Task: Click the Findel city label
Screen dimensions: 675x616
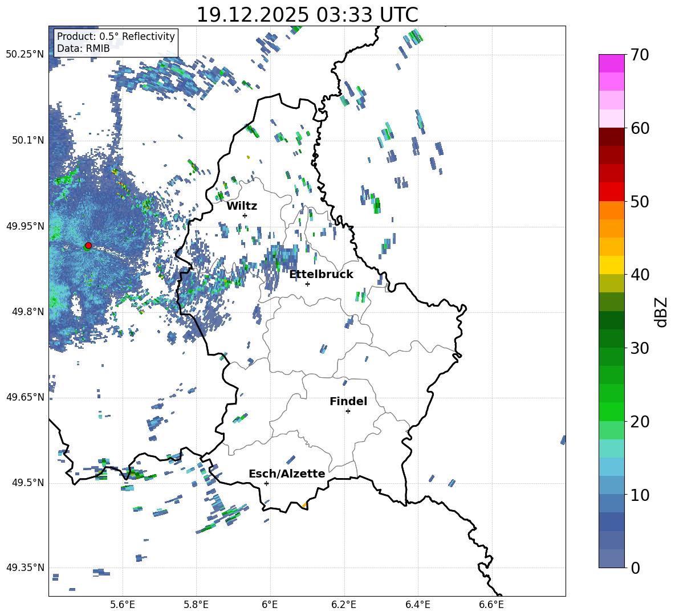Action: (x=348, y=401)
